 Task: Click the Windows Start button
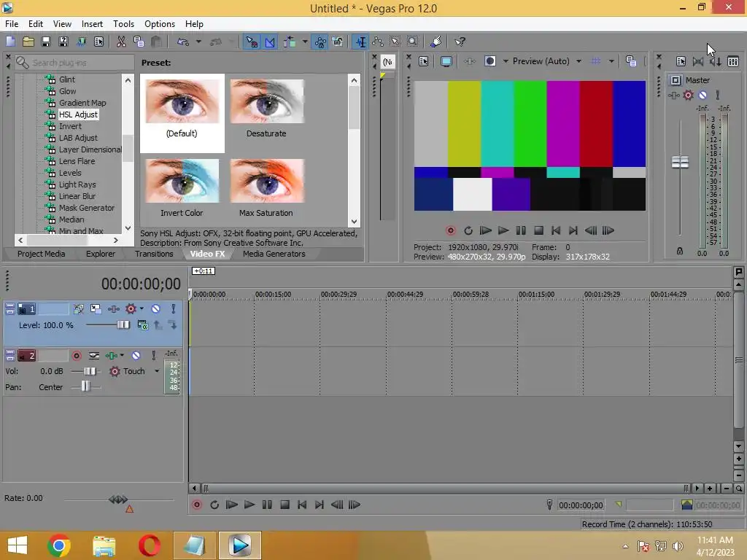pyautogui.click(x=18, y=545)
